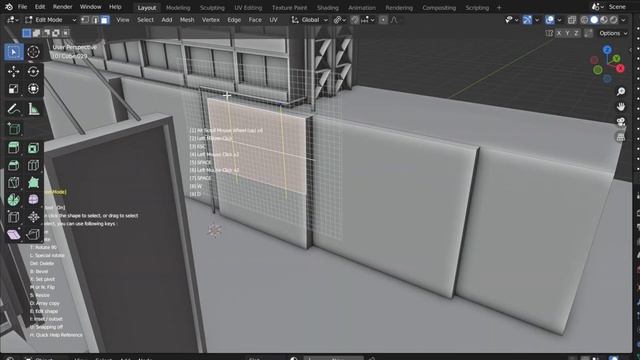Screen dimensions: 640x360
Task: Open the Render menu
Action: pos(62,7)
